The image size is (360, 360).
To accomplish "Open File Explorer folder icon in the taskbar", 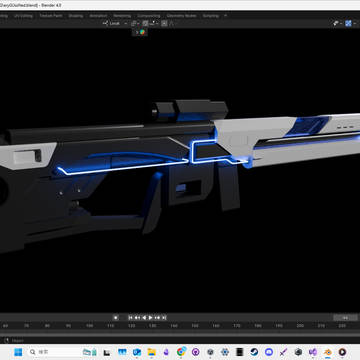I will 152,352.
